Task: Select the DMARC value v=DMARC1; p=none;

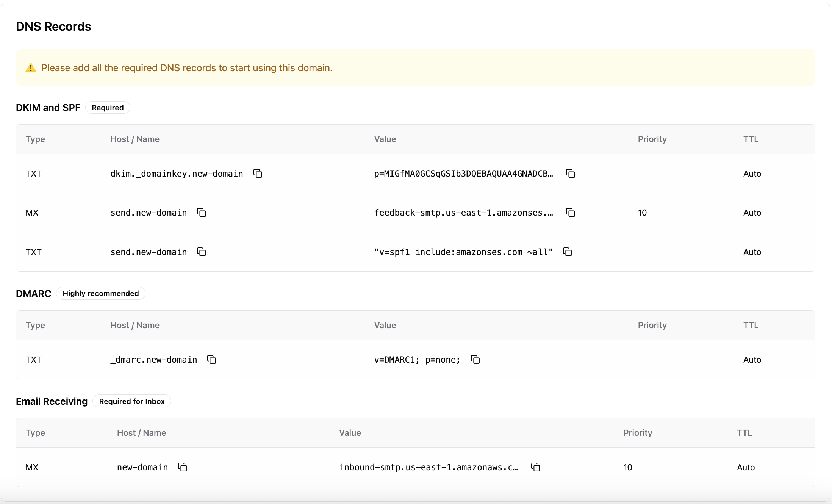Action: [x=417, y=360]
